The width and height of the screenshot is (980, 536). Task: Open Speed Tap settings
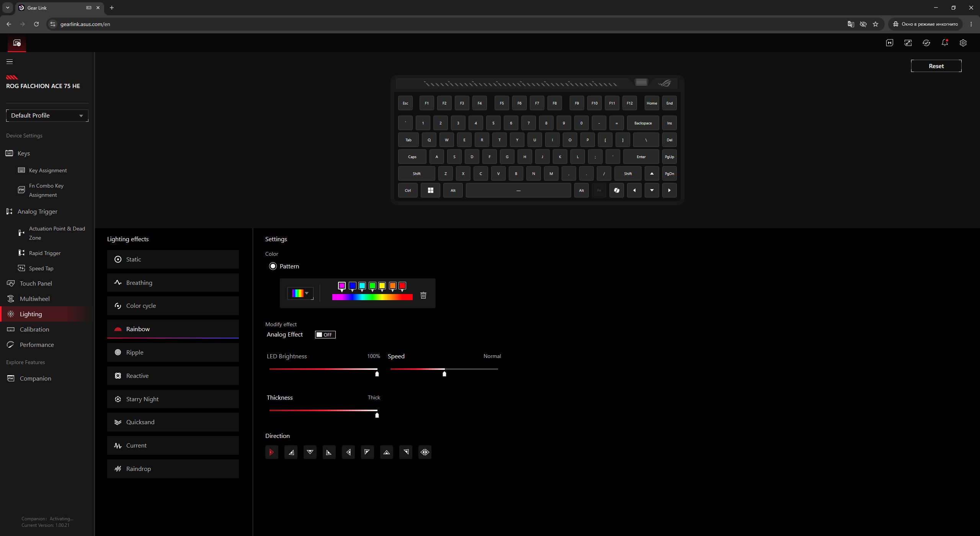41,268
